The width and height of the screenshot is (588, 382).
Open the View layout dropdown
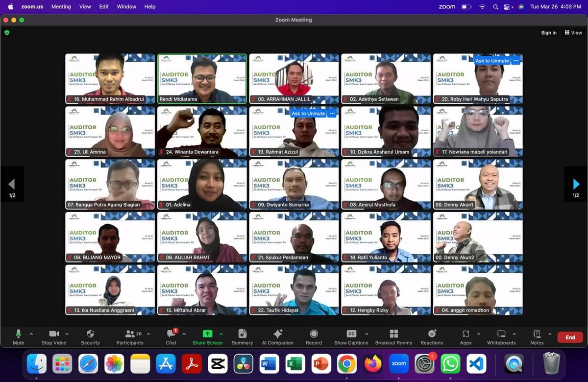[x=573, y=33]
